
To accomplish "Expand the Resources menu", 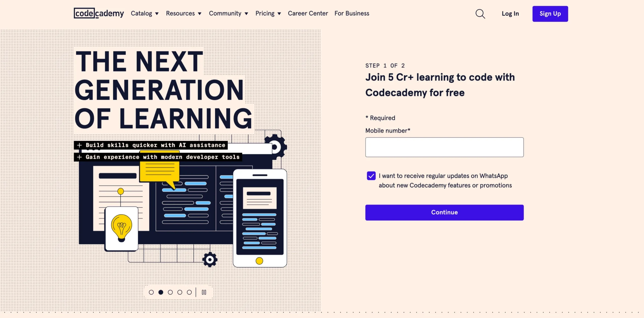I will [184, 13].
